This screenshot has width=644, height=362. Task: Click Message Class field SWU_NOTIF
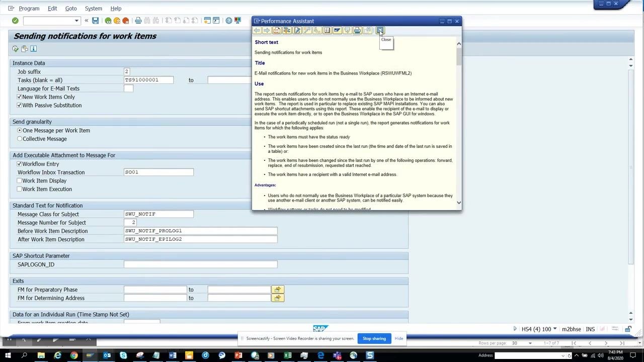158,214
